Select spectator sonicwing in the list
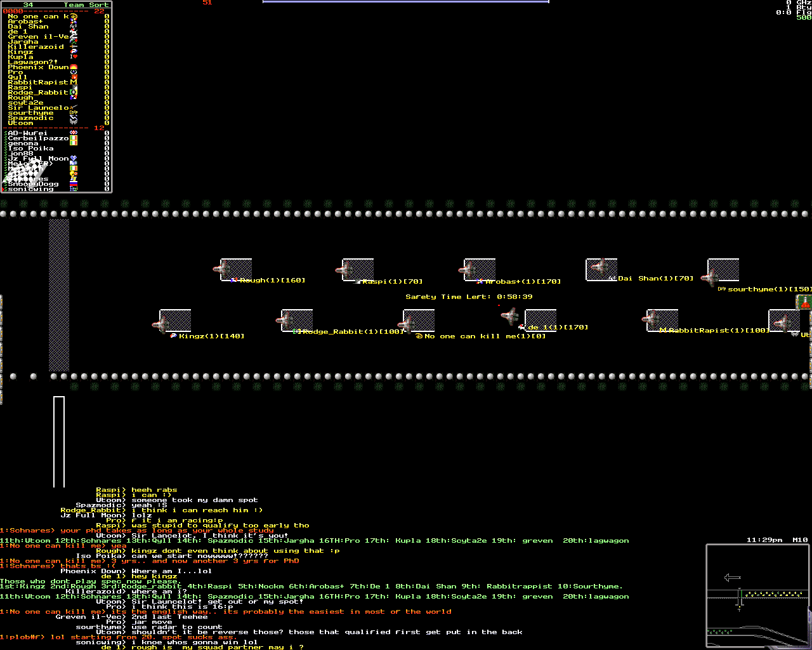This screenshot has height=650, width=812. point(30,189)
